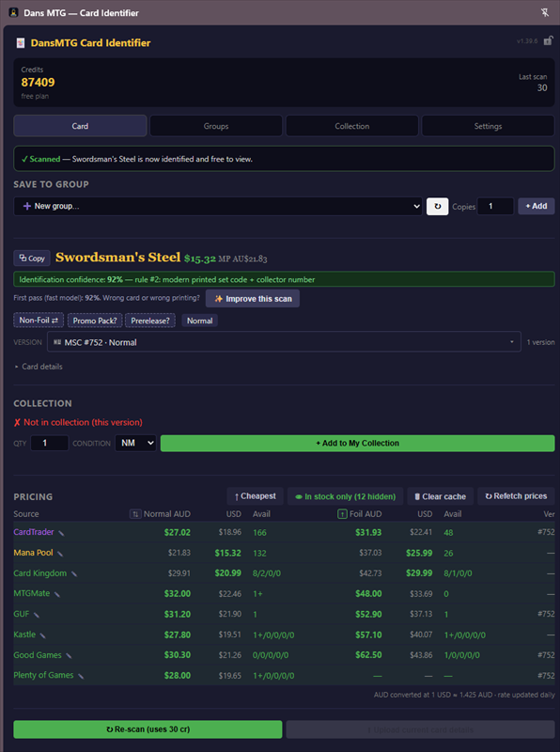This screenshot has width=560, height=752.
Task: Click the Plenty of Games $28.00 price
Action: coord(178,675)
